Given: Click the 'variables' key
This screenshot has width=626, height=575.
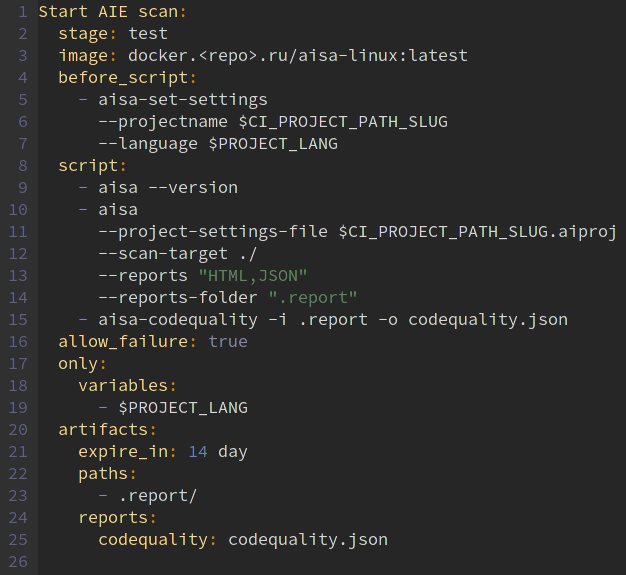Looking at the screenshot, I should pyautogui.click(x=123, y=386).
